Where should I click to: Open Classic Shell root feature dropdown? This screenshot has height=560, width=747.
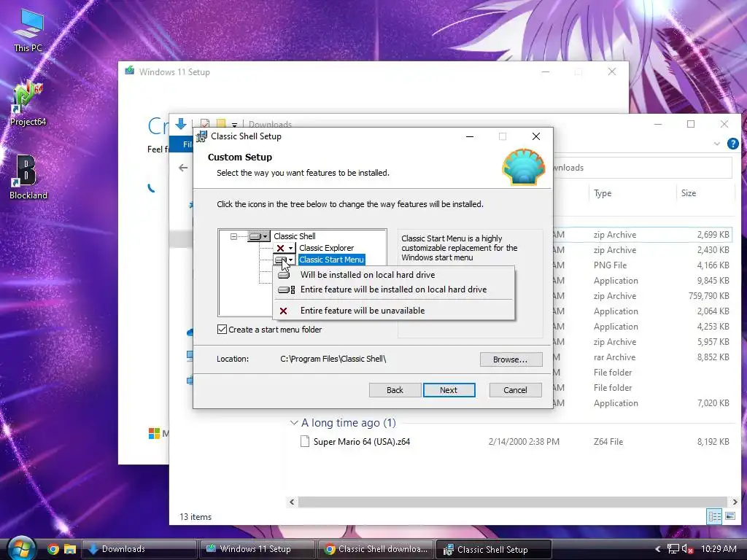(x=259, y=236)
